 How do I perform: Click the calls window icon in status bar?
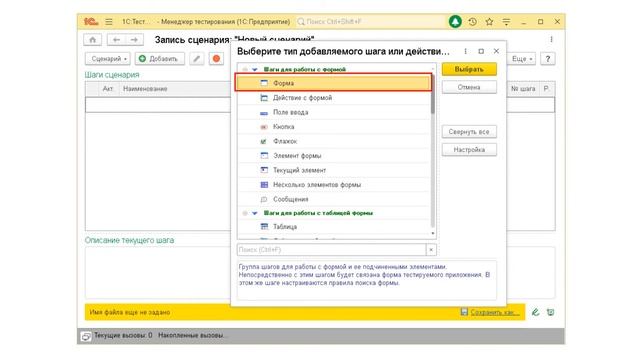click(x=86, y=336)
